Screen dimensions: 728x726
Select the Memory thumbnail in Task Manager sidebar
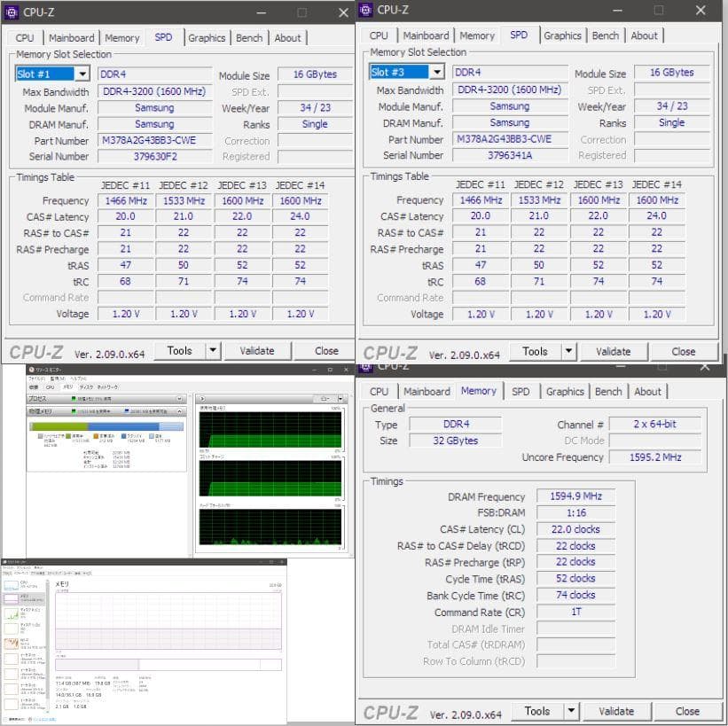click(11, 598)
